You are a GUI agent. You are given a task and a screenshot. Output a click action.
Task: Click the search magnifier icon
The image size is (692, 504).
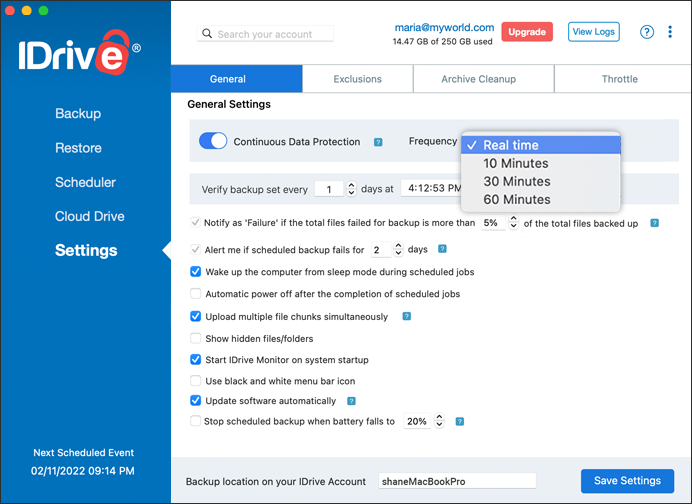coord(207,34)
